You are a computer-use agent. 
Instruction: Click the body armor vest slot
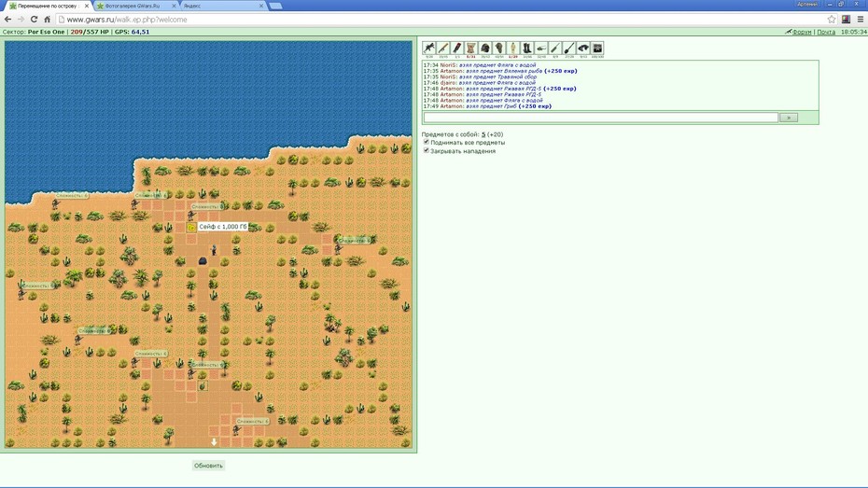click(x=471, y=49)
